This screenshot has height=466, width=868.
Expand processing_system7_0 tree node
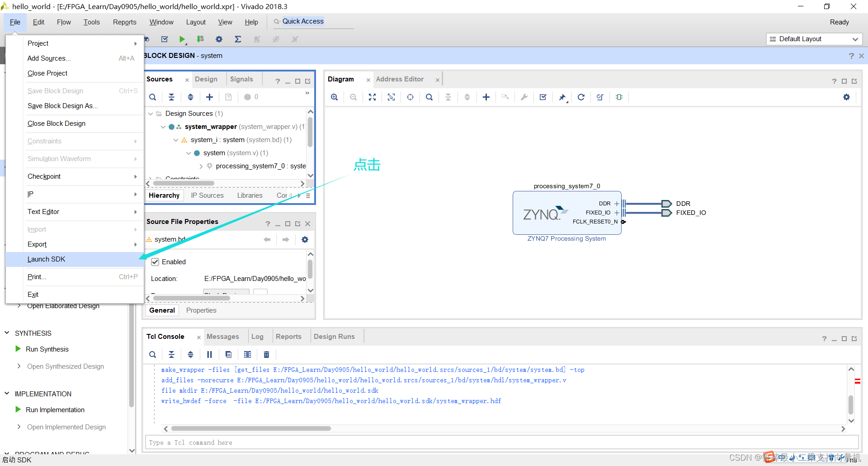pyautogui.click(x=201, y=166)
